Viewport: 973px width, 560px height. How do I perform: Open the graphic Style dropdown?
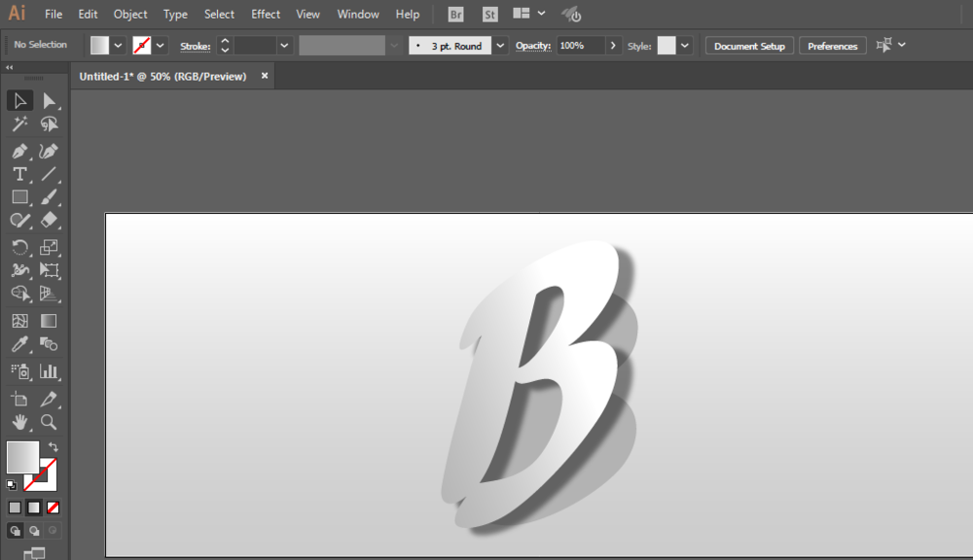point(685,46)
